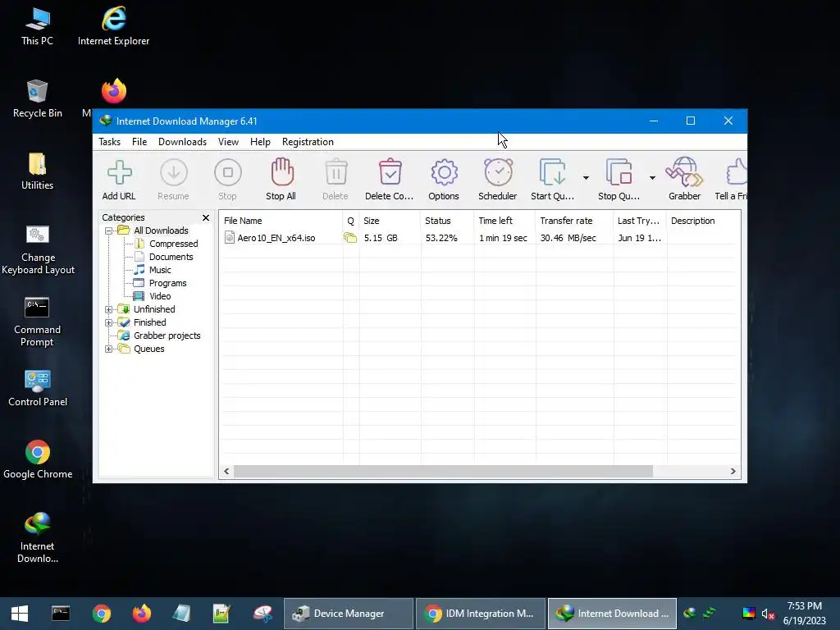Viewport: 840px width, 630px height.
Task: Click horizontal scrollbar right arrow
Action: tap(733, 472)
